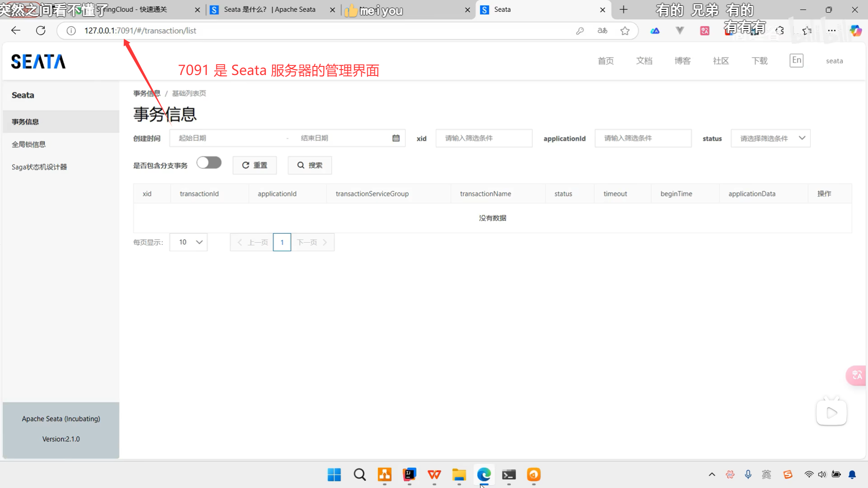Screen dimensions: 868x488
Task: Click the calendar icon in date range field
Action: click(396, 138)
